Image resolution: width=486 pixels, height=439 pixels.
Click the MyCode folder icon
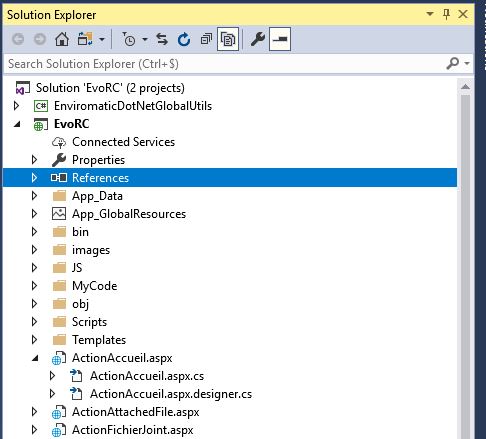tap(59, 286)
